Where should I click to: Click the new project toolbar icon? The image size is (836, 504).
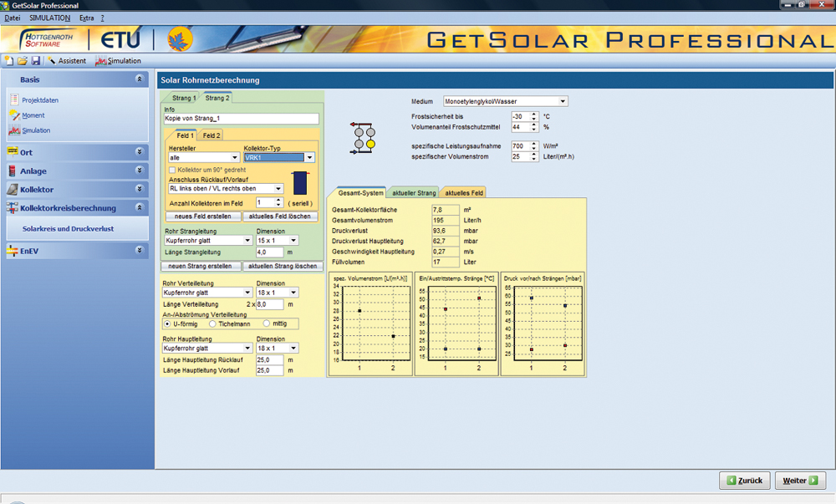pos(8,61)
